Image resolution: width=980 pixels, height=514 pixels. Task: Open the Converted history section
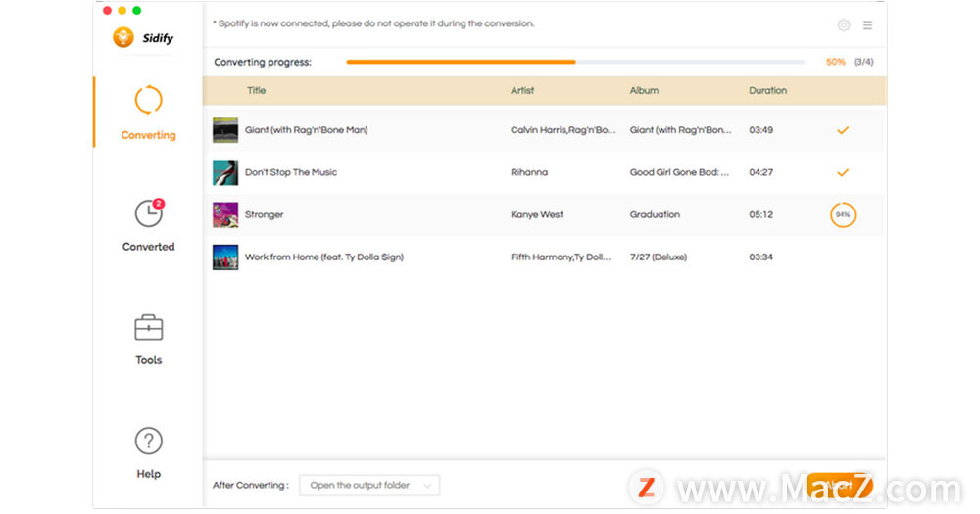point(148,225)
